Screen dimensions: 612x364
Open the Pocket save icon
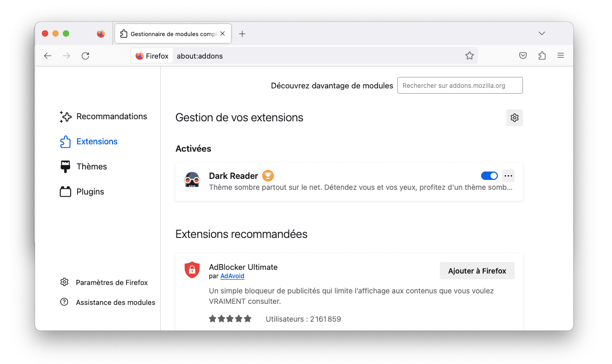click(x=522, y=56)
